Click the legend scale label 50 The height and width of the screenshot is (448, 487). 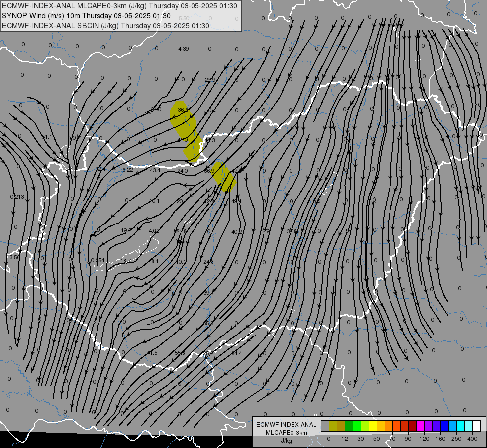pos(377,439)
